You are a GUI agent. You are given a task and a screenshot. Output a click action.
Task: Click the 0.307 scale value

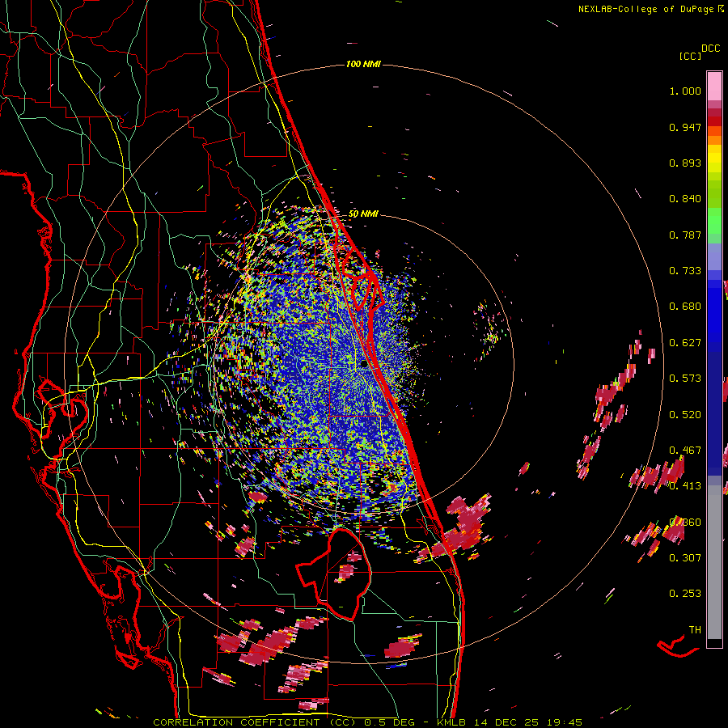pos(685,557)
